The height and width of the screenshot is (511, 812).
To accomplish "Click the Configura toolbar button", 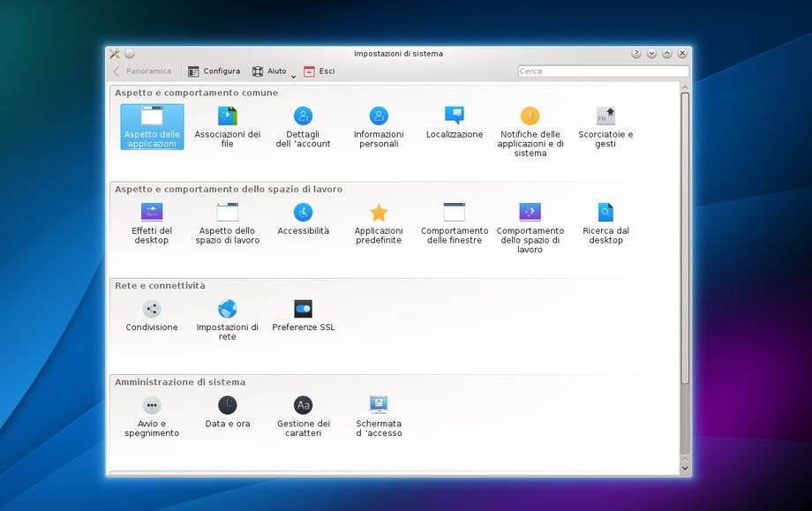I will click(214, 71).
